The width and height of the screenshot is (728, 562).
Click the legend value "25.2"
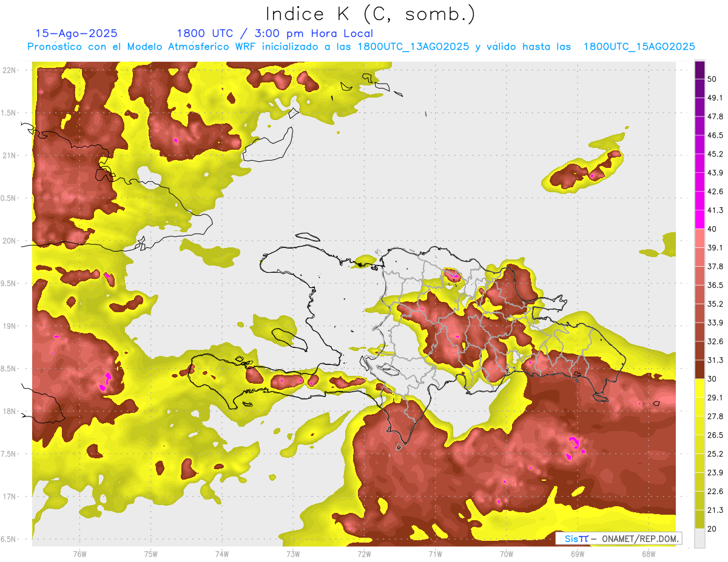(x=715, y=454)
